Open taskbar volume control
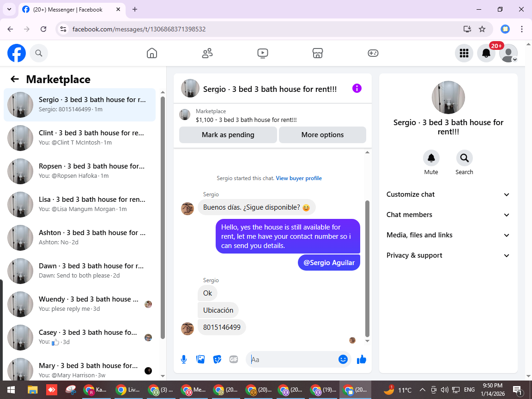The height and width of the screenshot is (399, 532). click(445, 390)
